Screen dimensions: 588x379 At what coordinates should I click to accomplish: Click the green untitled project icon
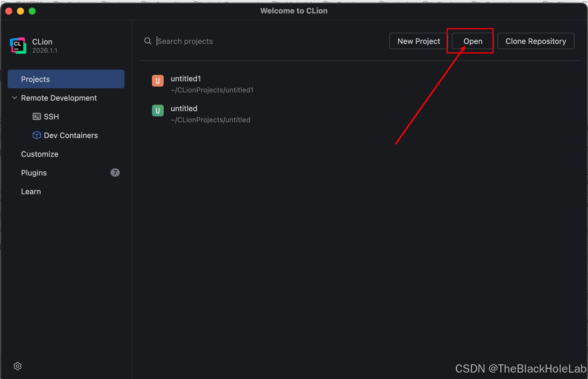[158, 111]
